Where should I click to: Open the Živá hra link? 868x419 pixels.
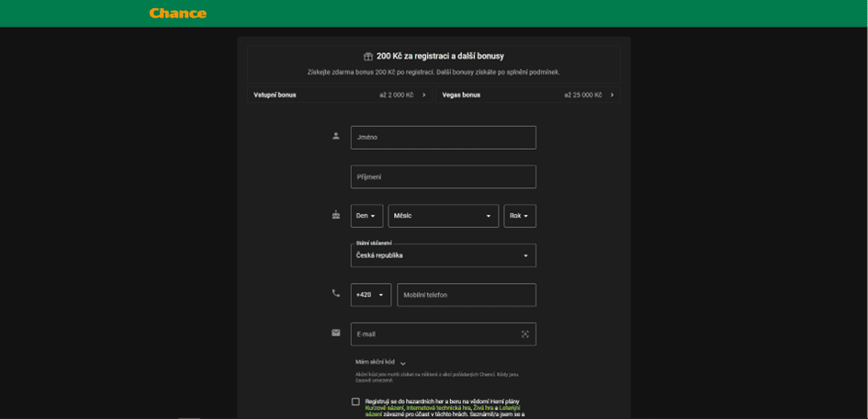coord(484,407)
